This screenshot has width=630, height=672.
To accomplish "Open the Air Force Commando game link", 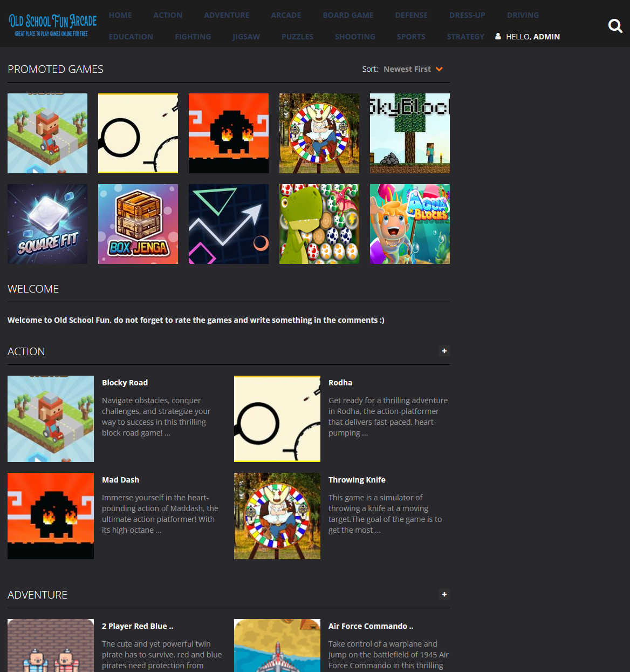I will pos(371,626).
